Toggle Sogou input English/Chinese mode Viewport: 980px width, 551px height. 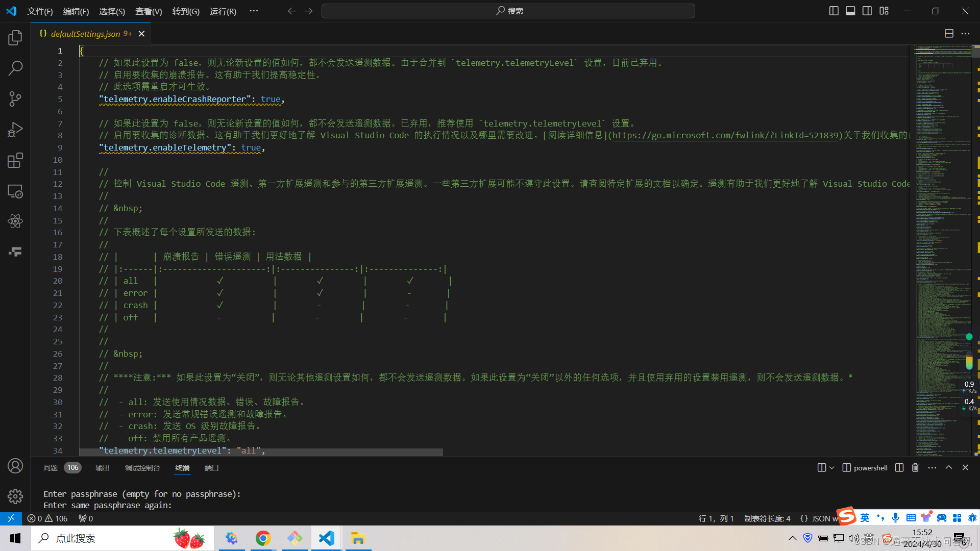point(865,517)
